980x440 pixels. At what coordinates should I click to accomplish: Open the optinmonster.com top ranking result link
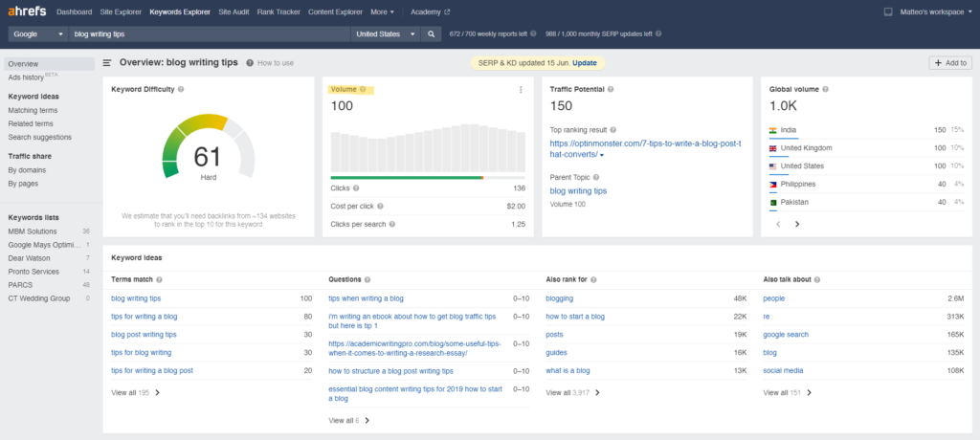tap(646, 149)
